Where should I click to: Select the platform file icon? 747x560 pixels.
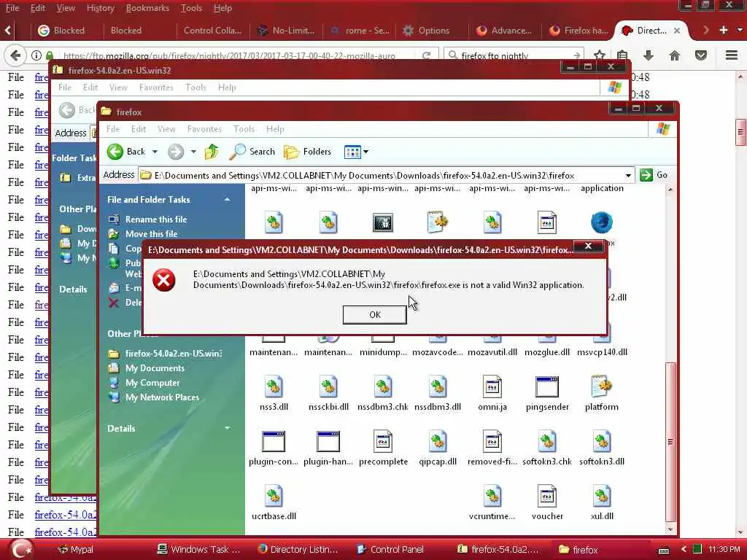[x=602, y=386]
